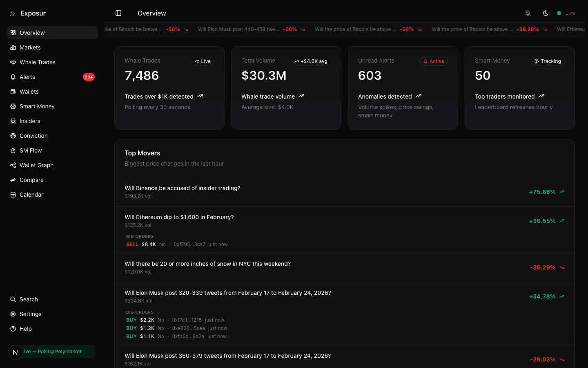Open the Markets section
Screen dimensions: 588x368
coord(13,47)
